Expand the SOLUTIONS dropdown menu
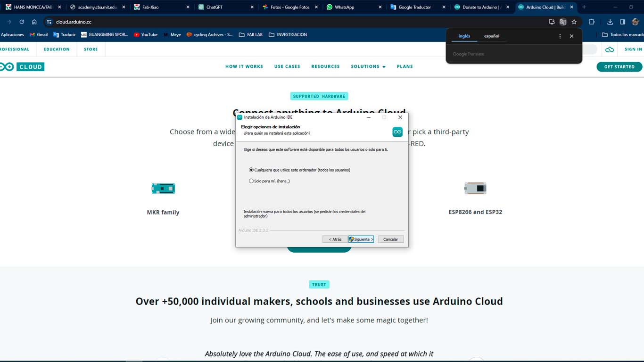Image resolution: width=644 pixels, height=362 pixels. tap(368, 66)
